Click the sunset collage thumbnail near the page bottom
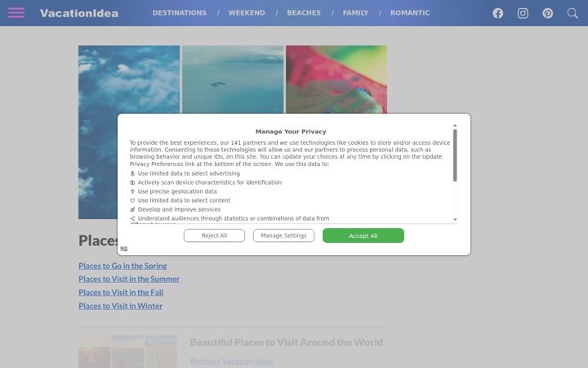588x368 pixels. 127,352
